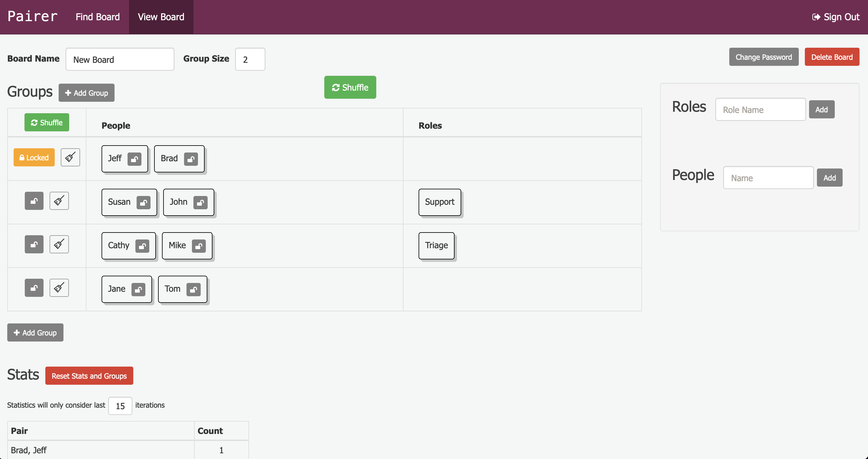Clear the Jeff and Brad group with broom icon

[70, 157]
